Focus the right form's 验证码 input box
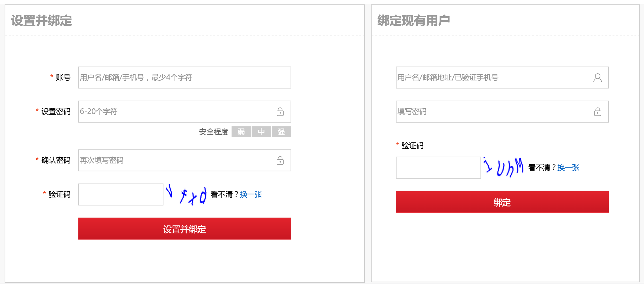This screenshot has height=287, width=644. pos(438,168)
